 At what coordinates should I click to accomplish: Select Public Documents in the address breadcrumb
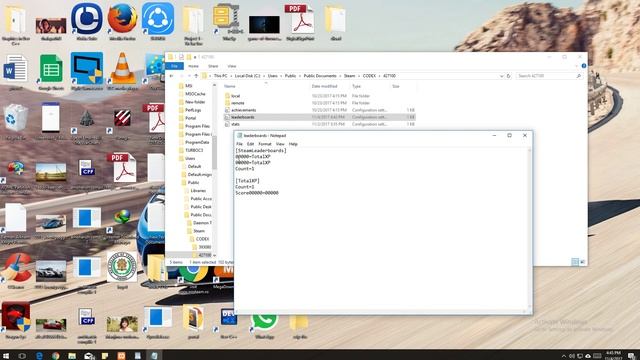tap(320, 76)
